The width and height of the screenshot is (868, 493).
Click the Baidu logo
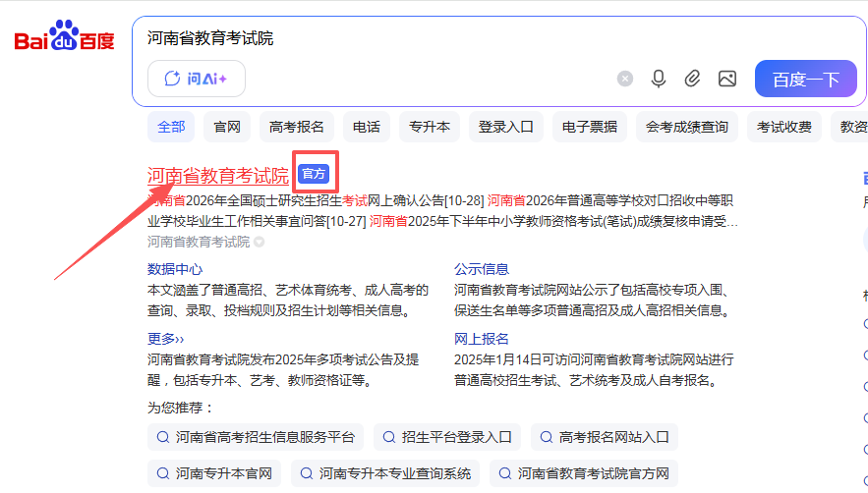point(64,39)
